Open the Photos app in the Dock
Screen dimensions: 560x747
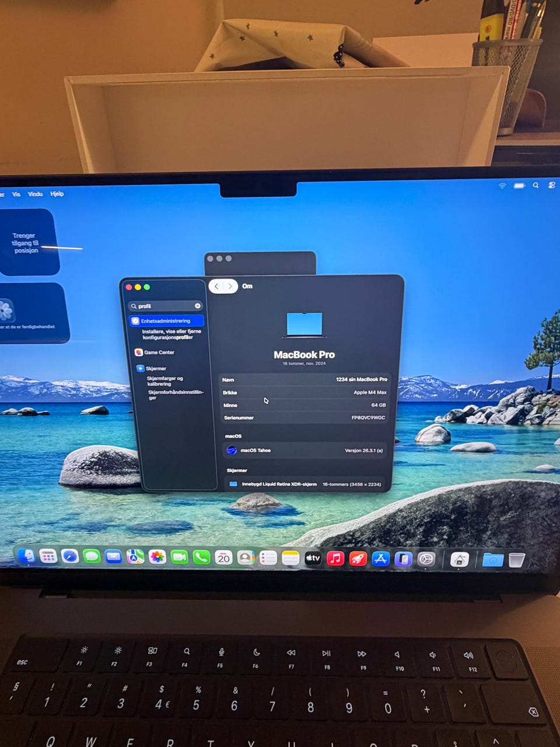click(157, 557)
